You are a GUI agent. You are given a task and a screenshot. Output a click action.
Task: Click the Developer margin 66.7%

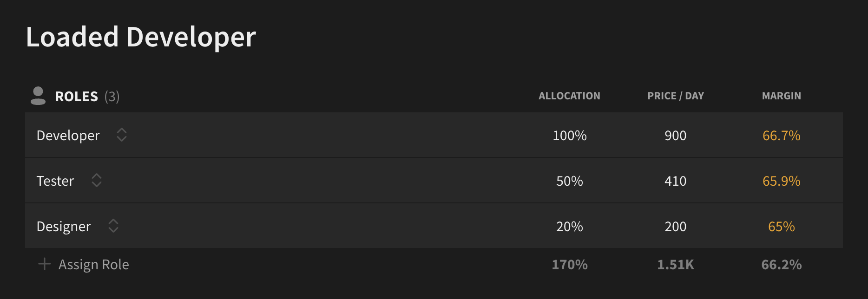[x=782, y=136]
